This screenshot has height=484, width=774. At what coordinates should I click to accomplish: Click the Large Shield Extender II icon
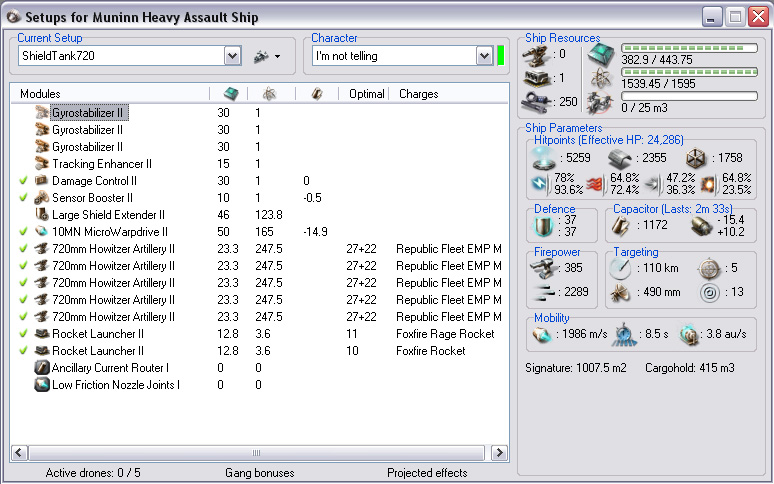(42, 215)
